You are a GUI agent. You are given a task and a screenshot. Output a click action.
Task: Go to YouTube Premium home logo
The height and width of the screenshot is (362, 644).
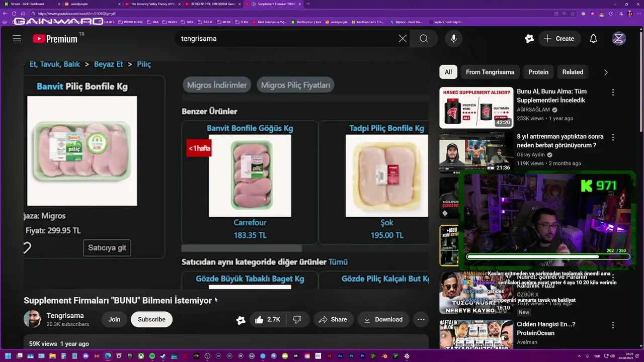[x=55, y=39]
